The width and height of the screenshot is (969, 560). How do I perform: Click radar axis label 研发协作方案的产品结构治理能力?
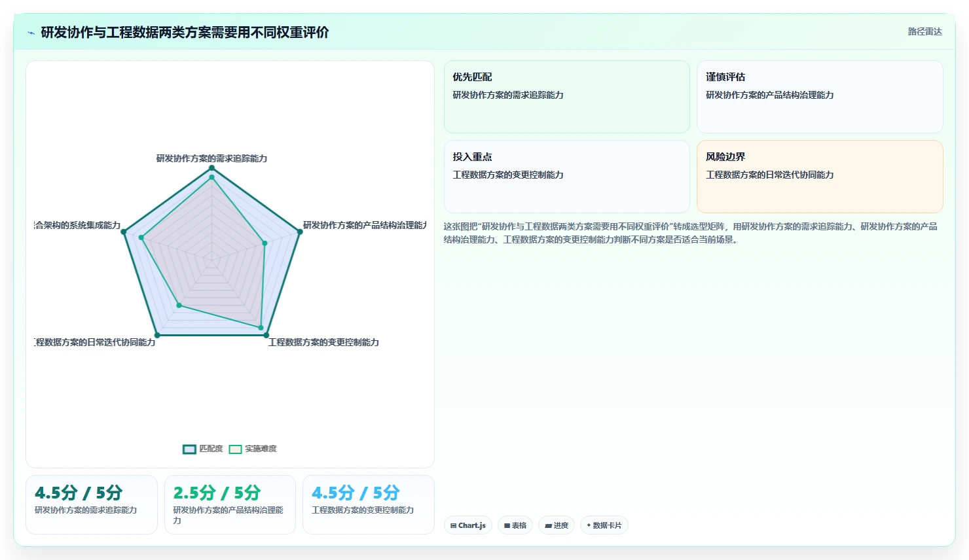pyautogui.click(x=365, y=225)
